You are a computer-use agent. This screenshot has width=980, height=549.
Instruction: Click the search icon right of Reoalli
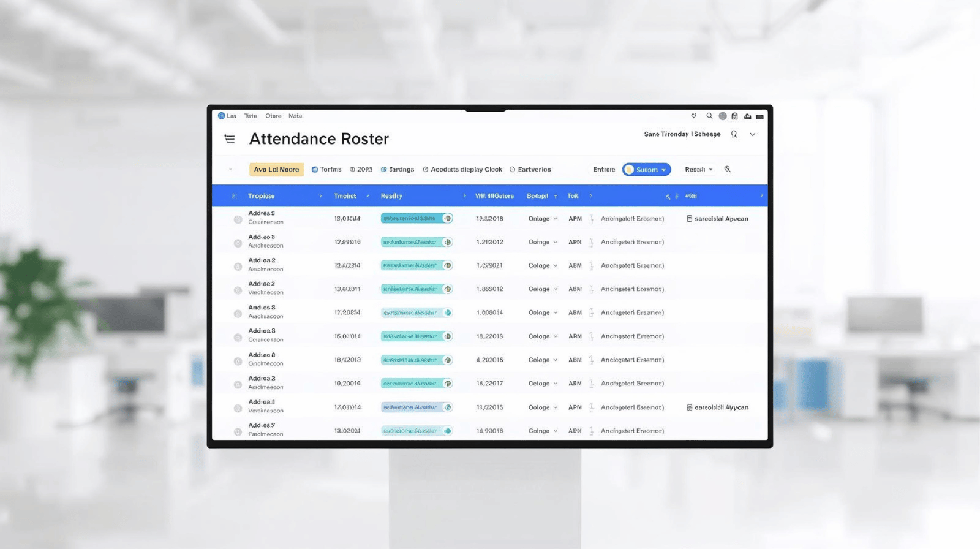click(x=728, y=169)
